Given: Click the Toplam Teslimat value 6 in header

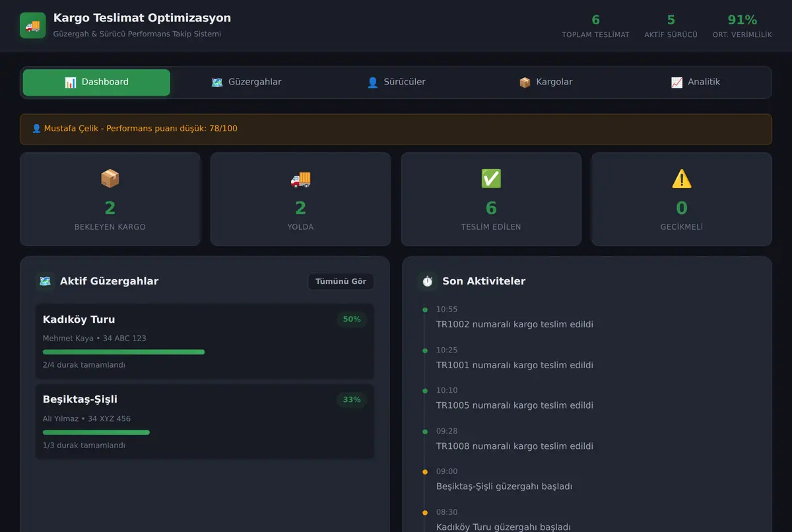Looking at the screenshot, I should point(596,20).
